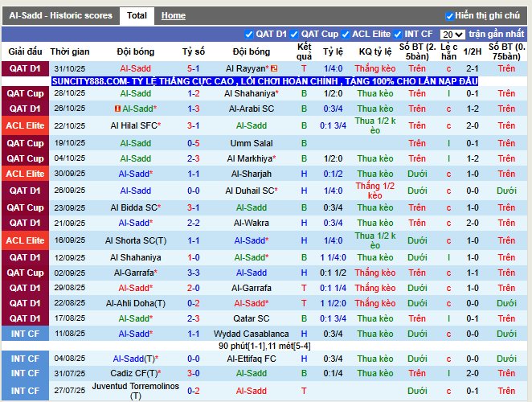The image size is (532, 402).
Task: Click the card icon before Al-Sadd on 26/10/25
Action: click(x=117, y=109)
